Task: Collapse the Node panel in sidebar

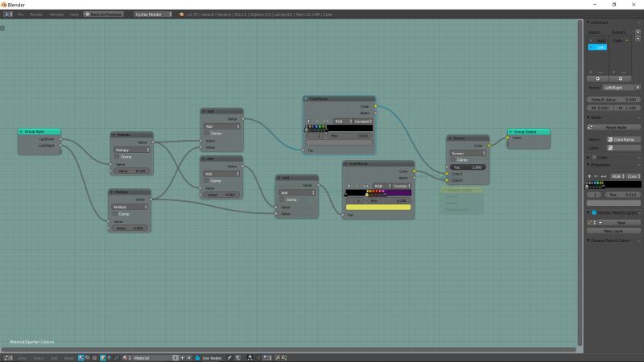Action: click(588, 117)
